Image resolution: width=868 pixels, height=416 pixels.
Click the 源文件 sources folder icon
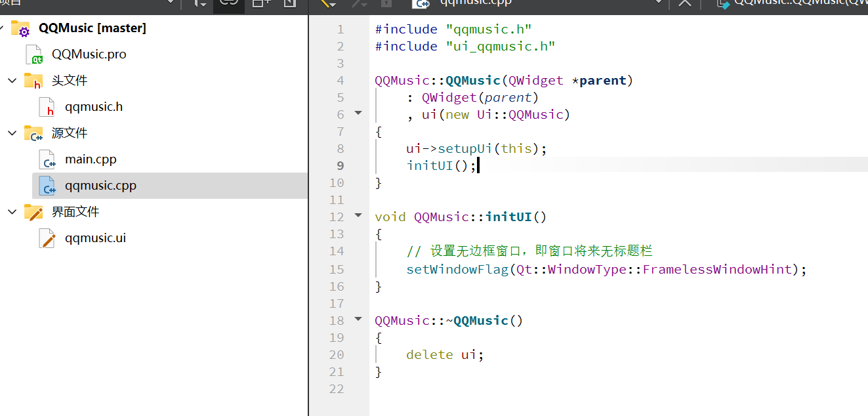33,133
